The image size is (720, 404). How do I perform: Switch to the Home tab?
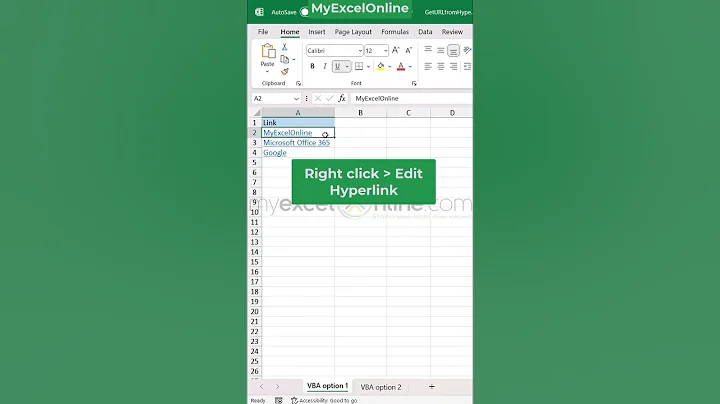[290, 32]
